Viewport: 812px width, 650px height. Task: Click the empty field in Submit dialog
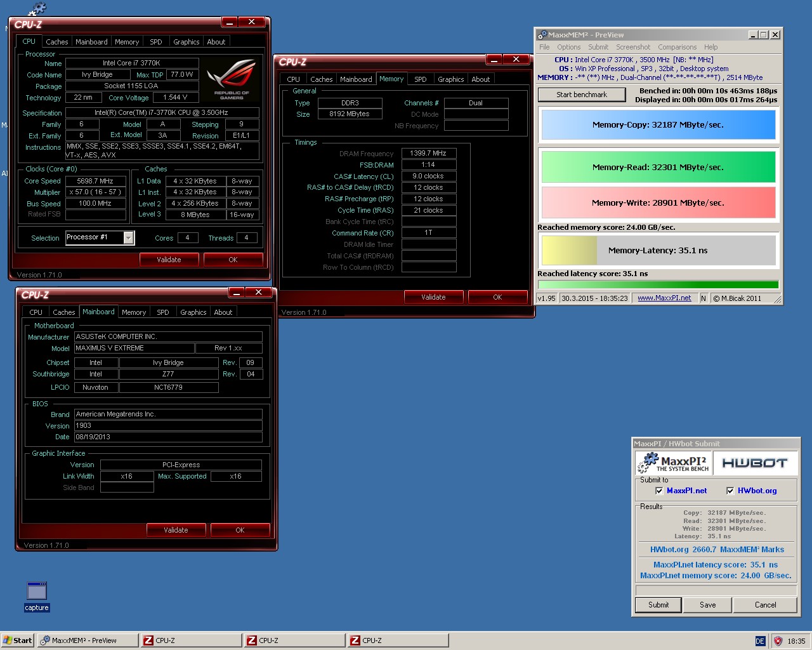click(x=716, y=590)
